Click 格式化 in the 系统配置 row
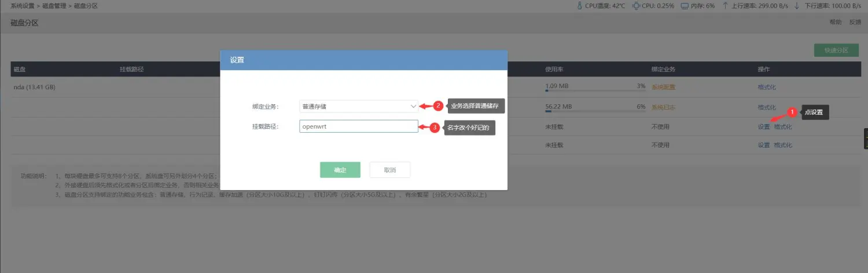This screenshot has width=868, height=273. click(767, 88)
